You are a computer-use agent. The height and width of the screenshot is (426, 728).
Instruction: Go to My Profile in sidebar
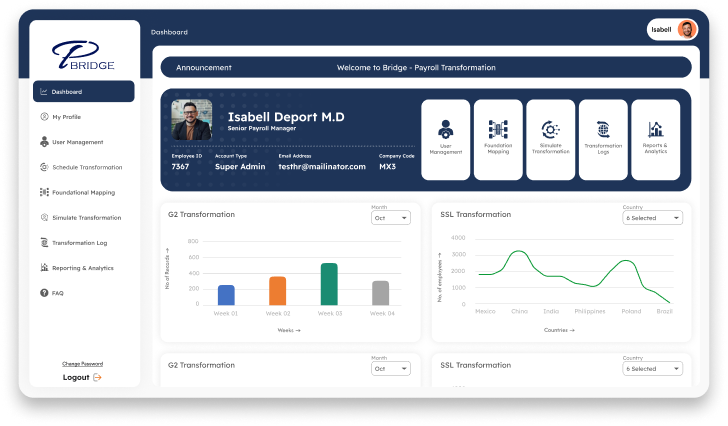(x=68, y=117)
